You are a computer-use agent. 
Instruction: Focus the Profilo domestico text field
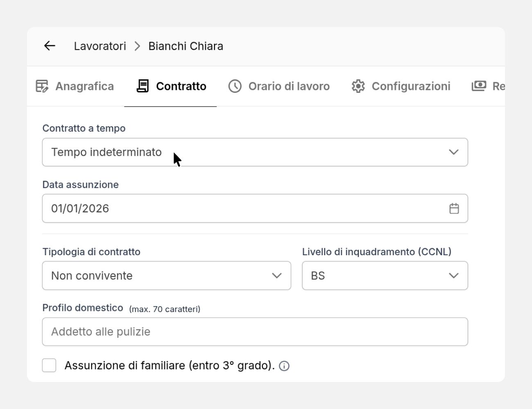pyautogui.click(x=255, y=332)
